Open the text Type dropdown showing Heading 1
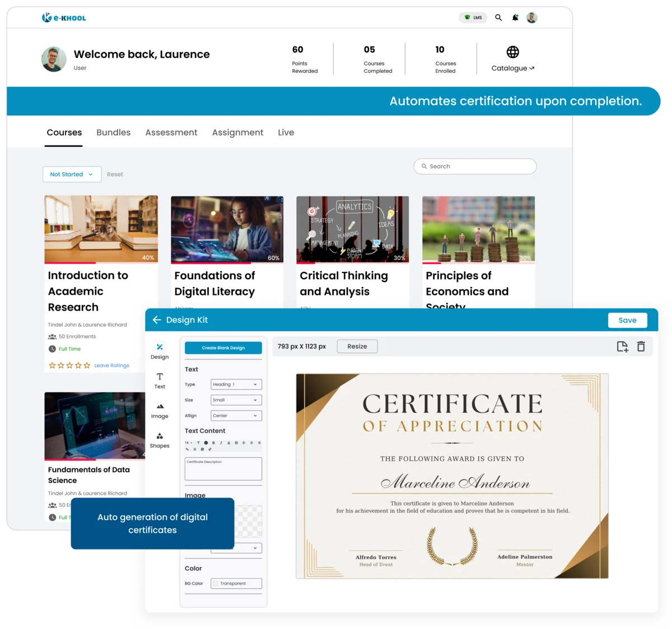This screenshot has height=629, width=672. click(x=235, y=384)
